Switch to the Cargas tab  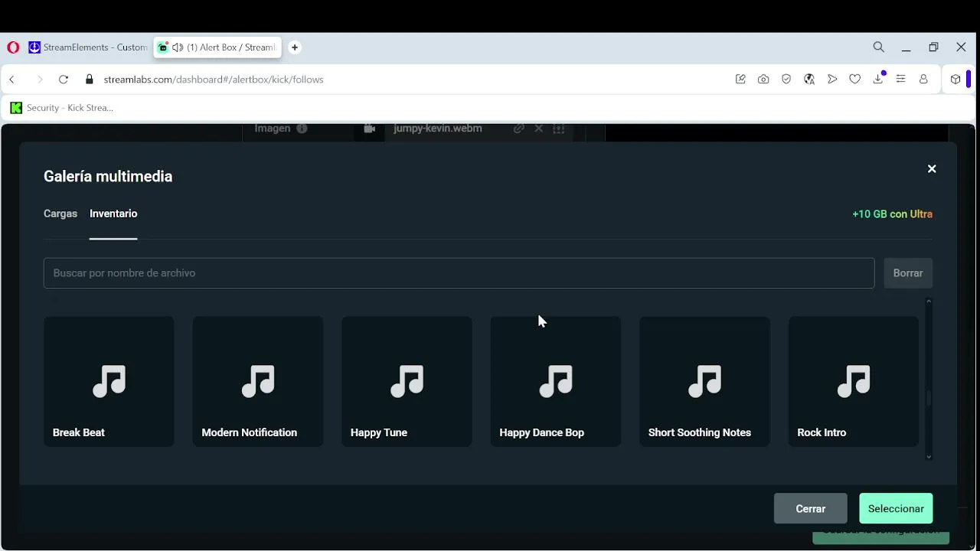pos(60,214)
